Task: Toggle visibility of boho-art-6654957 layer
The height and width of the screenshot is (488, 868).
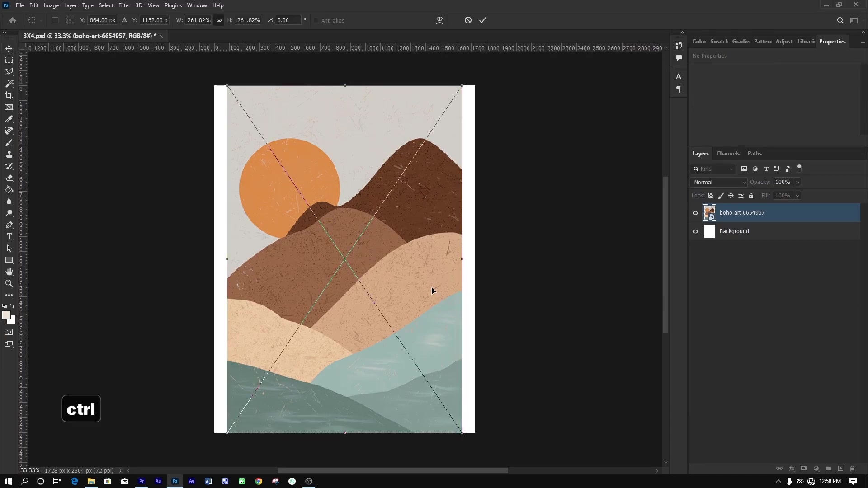Action: coord(695,212)
